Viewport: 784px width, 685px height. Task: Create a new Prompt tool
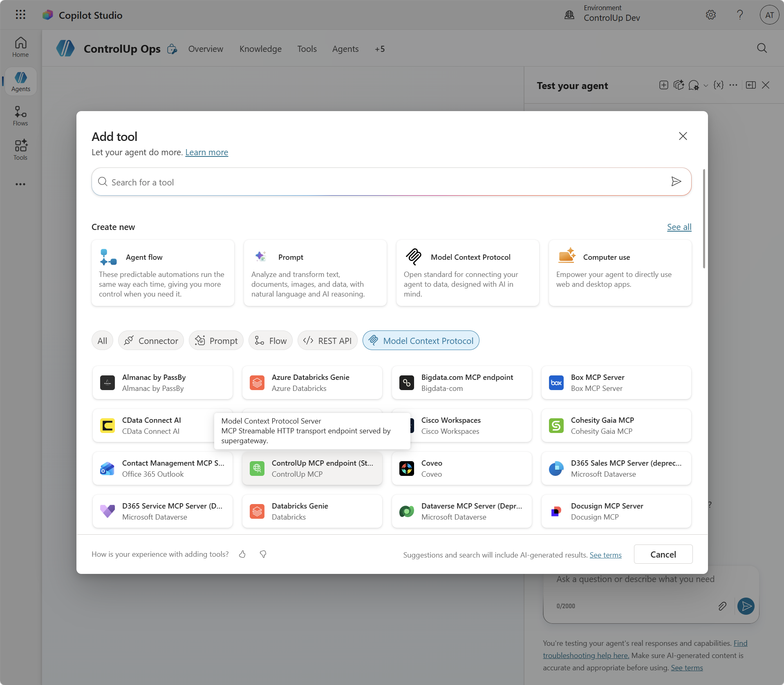point(315,273)
